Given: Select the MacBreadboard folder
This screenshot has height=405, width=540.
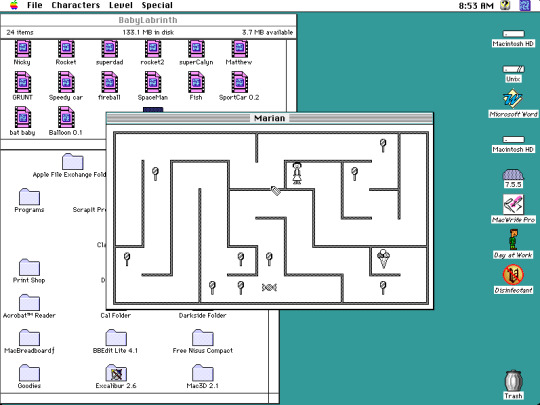Looking at the screenshot, I should pos(29,338).
